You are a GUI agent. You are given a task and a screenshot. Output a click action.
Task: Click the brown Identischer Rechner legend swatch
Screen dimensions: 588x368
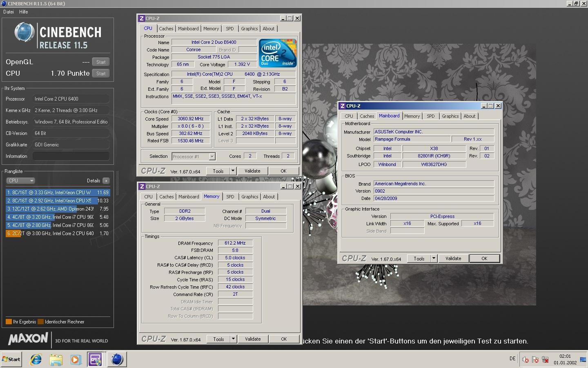point(40,322)
